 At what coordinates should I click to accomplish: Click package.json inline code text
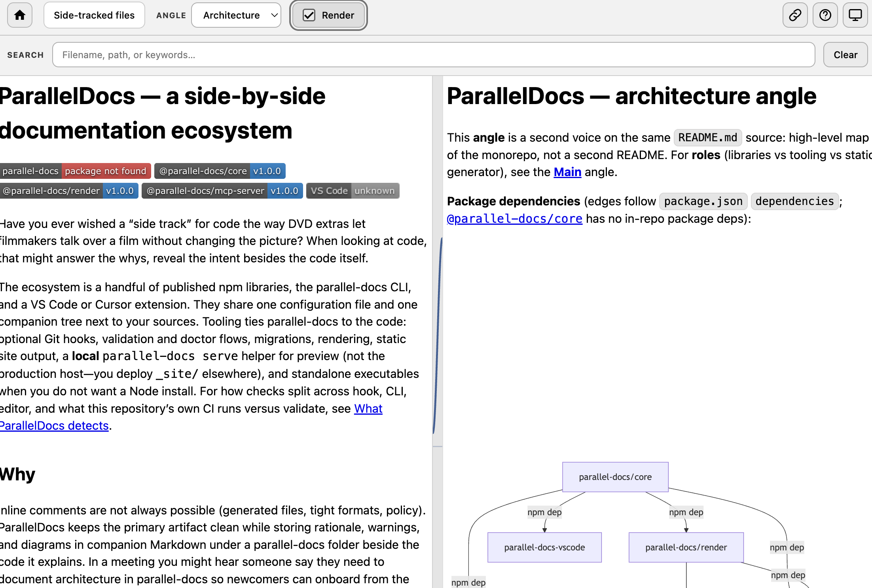click(703, 201)
